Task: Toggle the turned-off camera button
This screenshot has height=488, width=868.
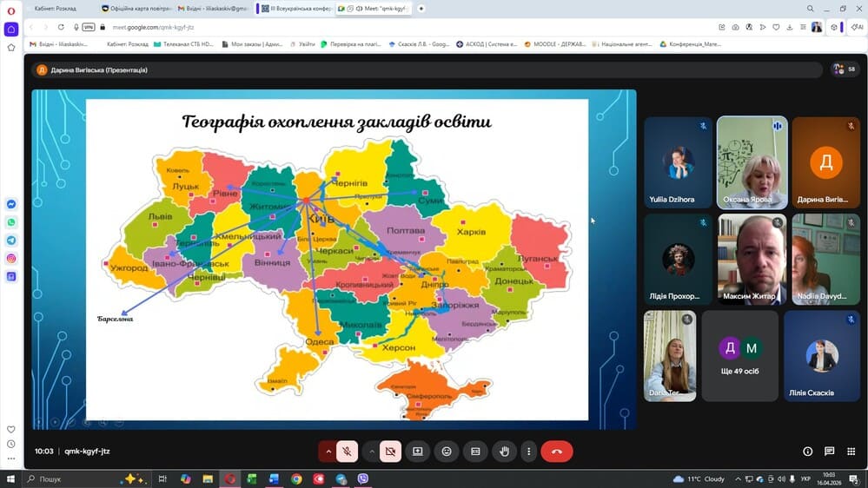Action: click(390, 452)
